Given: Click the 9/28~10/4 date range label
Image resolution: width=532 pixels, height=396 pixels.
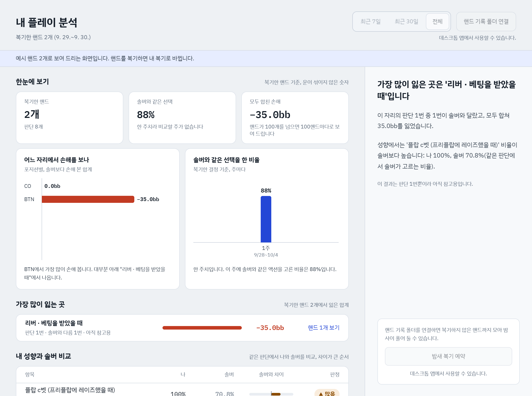Looking at the screenshot, I should [x=266, y=255].
